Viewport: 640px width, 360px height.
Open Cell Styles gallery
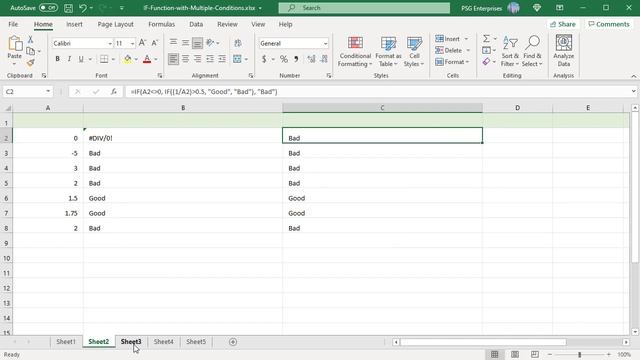[x=414, y=52]
